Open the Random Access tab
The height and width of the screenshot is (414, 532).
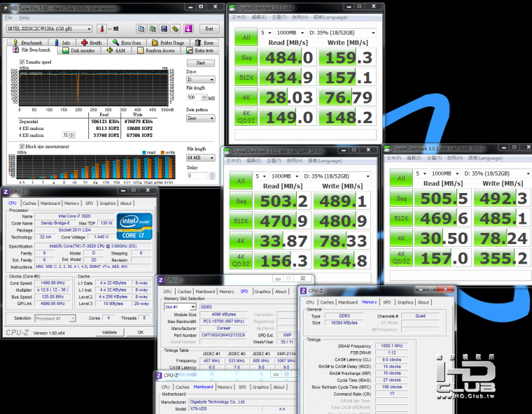pos(157,50)
